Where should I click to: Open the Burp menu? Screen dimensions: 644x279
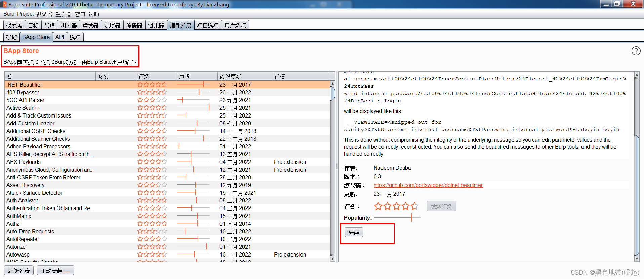(9, 14)
